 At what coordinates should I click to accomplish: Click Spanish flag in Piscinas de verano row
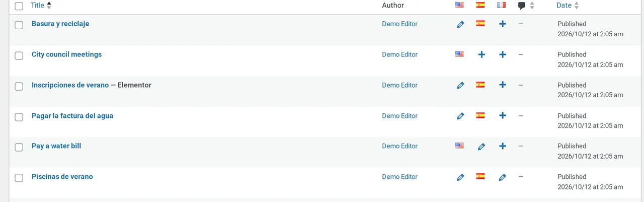point(480,176)
